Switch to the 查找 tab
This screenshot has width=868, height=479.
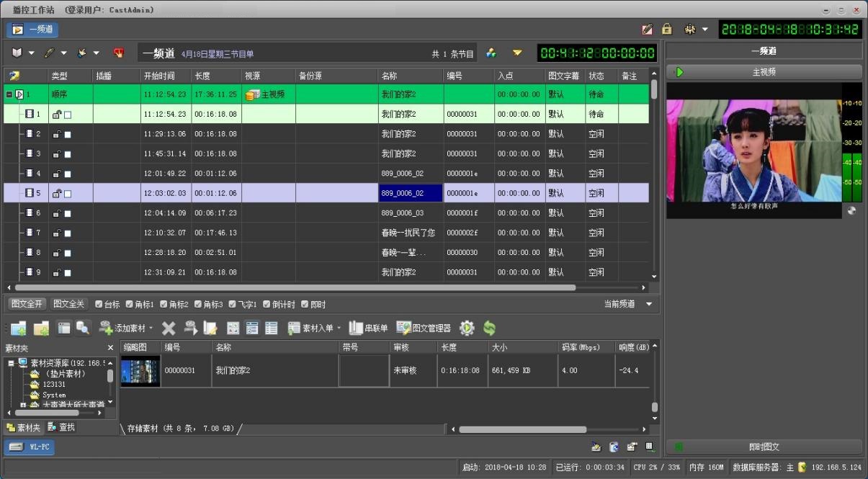pos(61,427)
